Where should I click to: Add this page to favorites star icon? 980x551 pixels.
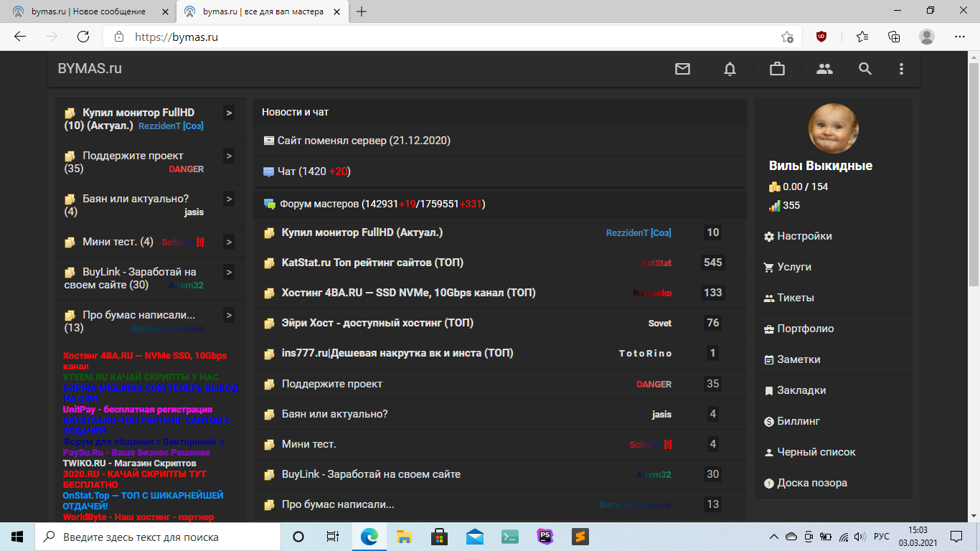pos(787,37)
